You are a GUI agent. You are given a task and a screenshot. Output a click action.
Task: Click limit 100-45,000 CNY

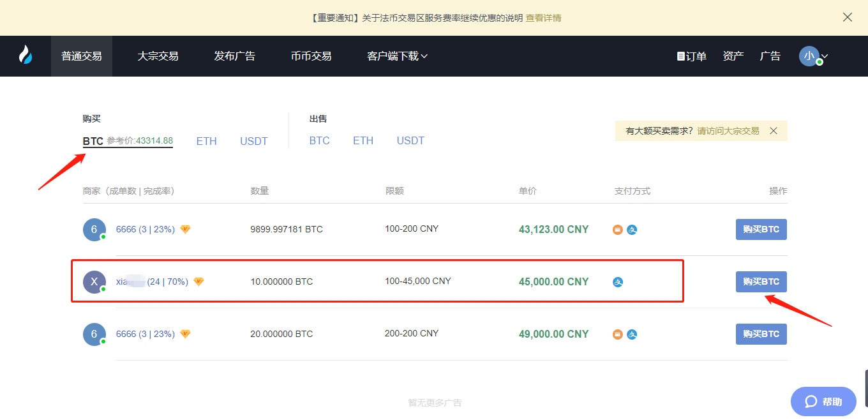tap(418, 281)
